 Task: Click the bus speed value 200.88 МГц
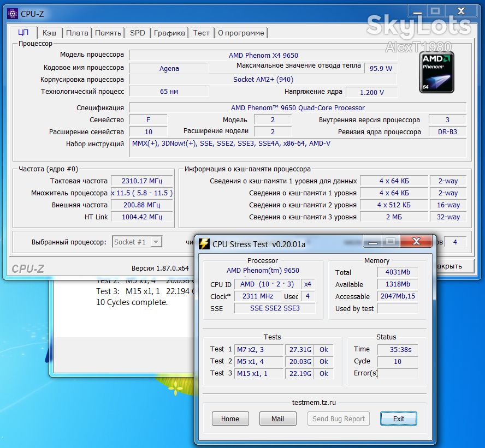(x=142, y=205)
